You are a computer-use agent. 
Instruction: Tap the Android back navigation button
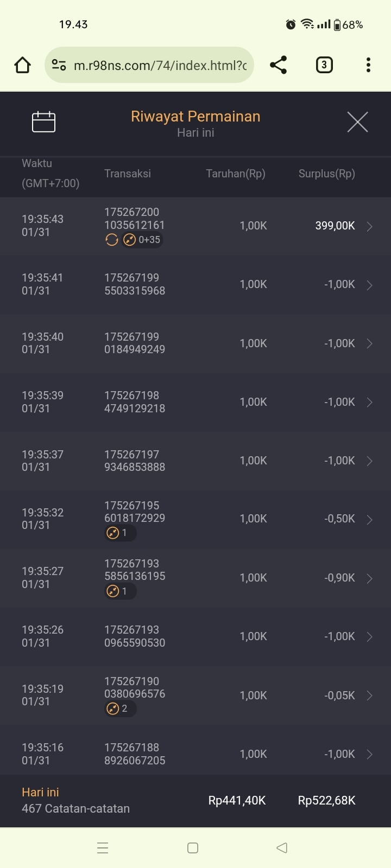(281, 847)
